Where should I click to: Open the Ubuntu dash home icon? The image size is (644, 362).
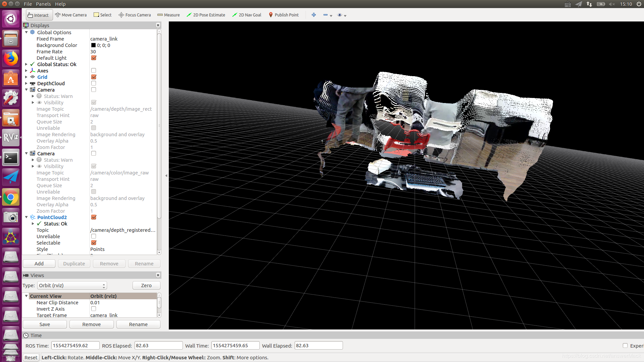[x=11, y=19]
